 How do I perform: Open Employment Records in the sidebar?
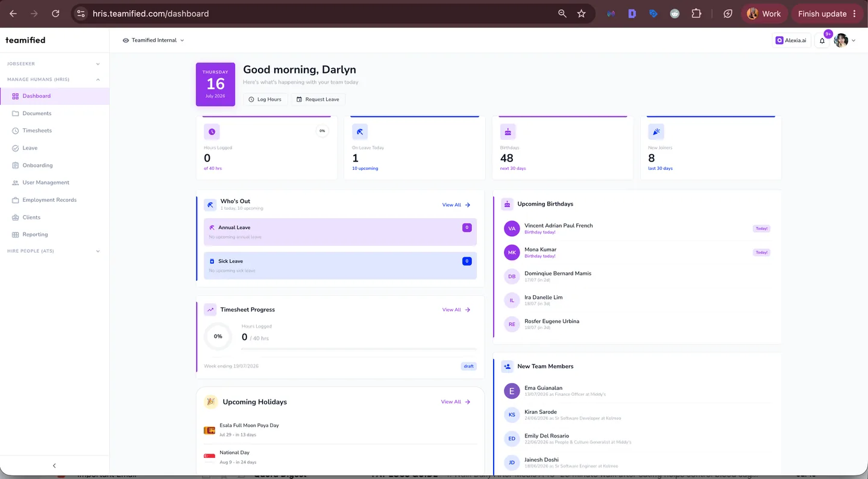(x=55, y=200)
